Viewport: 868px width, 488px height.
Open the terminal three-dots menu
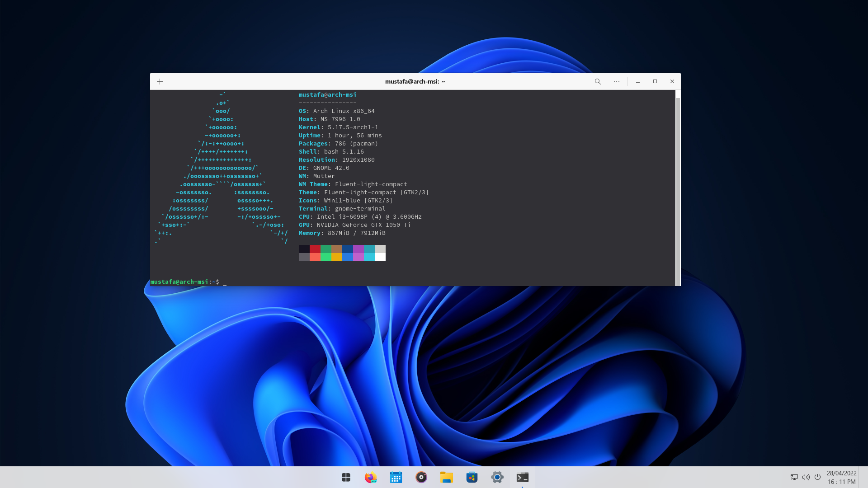(617, 81)
